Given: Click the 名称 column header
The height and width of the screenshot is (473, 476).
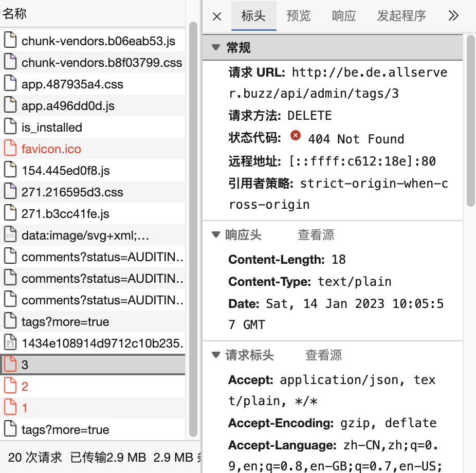Looking at the screenshot, I should 93,13.
